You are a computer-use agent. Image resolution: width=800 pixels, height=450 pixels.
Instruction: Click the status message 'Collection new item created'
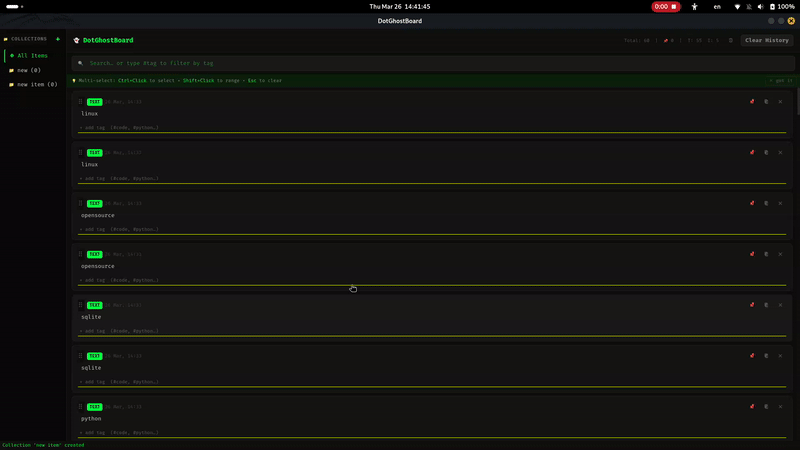43,445
